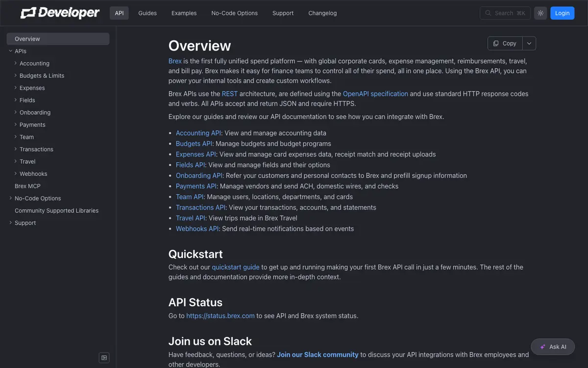
Task: Expand the Webhooks sidebar item
Action: coord(58,174)
